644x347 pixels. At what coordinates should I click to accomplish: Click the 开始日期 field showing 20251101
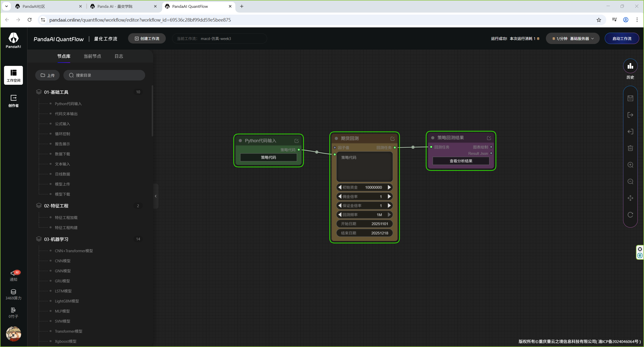click(365, 224)
